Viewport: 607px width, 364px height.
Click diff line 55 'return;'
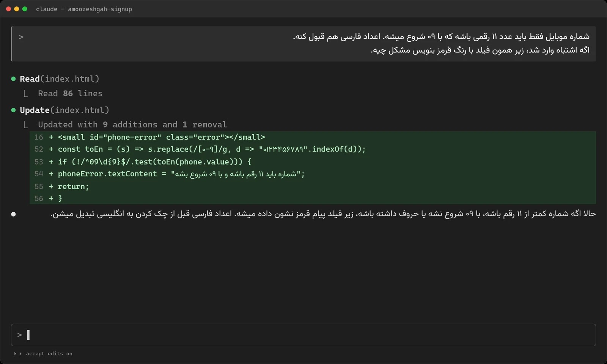tap(313, 187)
